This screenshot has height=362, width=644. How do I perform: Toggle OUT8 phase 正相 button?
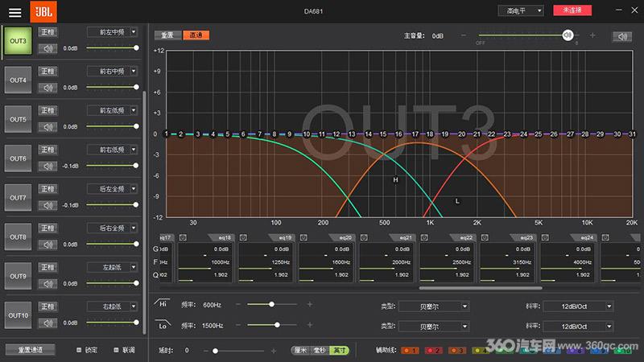(47, 228)
